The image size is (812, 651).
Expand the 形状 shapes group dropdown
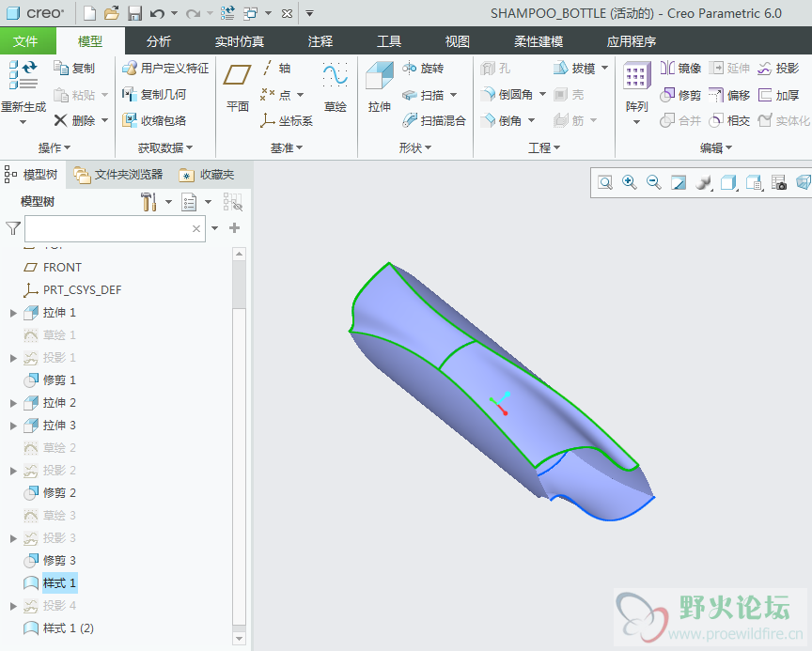click(414, 148)
